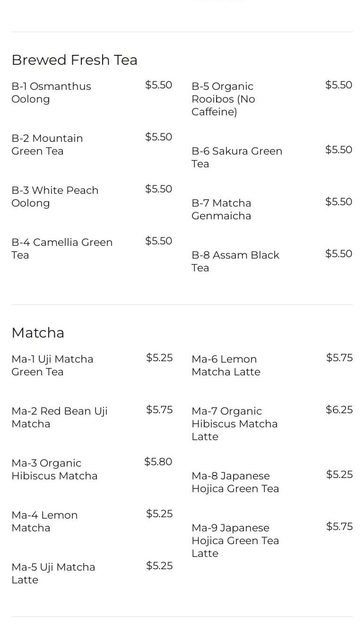Pick Ma-3 Organic Hibiscus Matcha
Image resolution: width=364 pixels, height=625 pixels.
pyautogui.click(x=54, y=469)
